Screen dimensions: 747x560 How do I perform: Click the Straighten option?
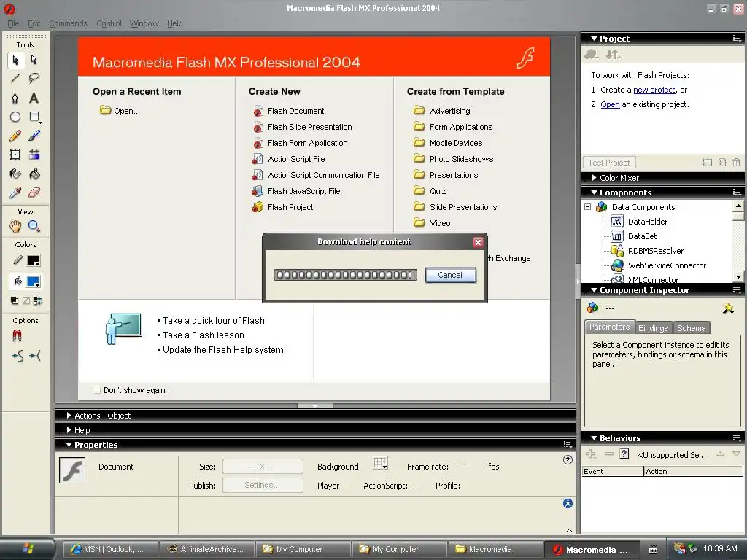tap(35, 356)
